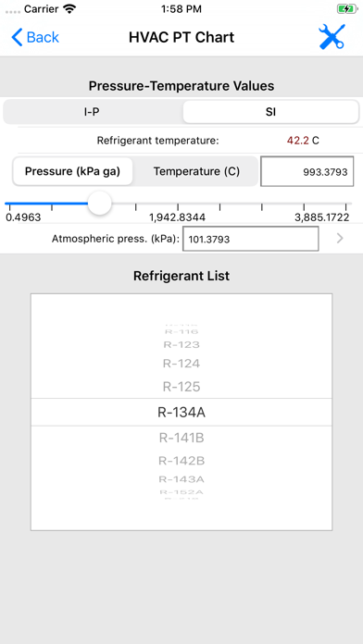Viewport: 363px width, 644px height.
Task: Open atmospheric pressure details chevron
Action: pyautogui.click(x=340, y=238)
